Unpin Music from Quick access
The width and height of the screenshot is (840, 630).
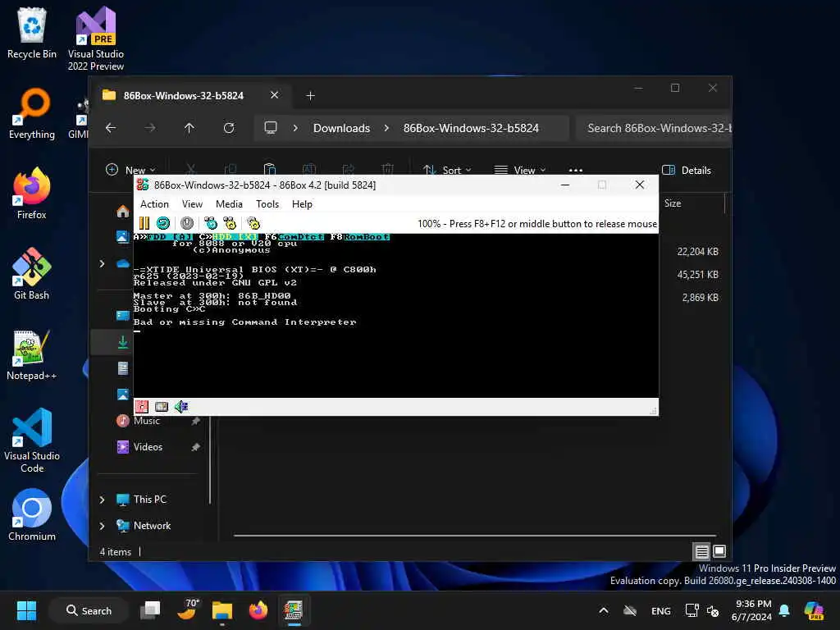pos(195,421)
